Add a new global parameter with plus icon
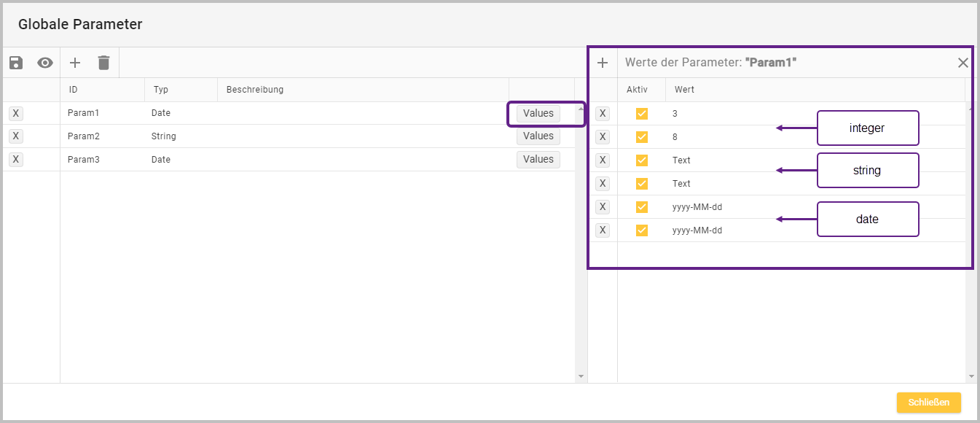Image resolution: width=980 pixels, height=423 pixels. pos(74,63)
